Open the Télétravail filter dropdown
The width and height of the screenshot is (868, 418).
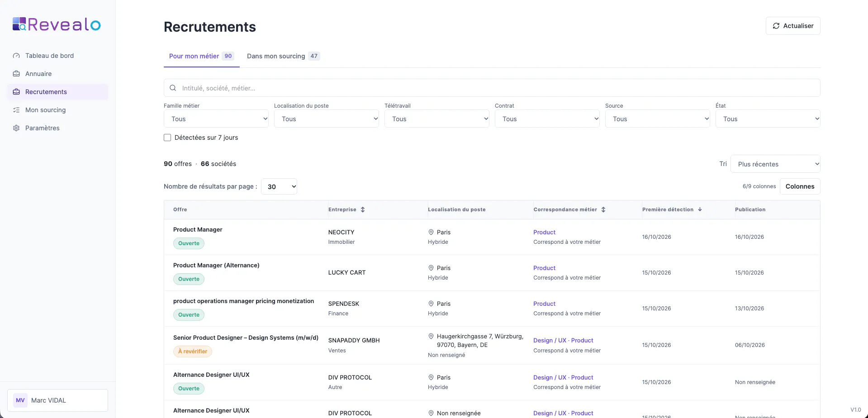[x=437, y=119]
